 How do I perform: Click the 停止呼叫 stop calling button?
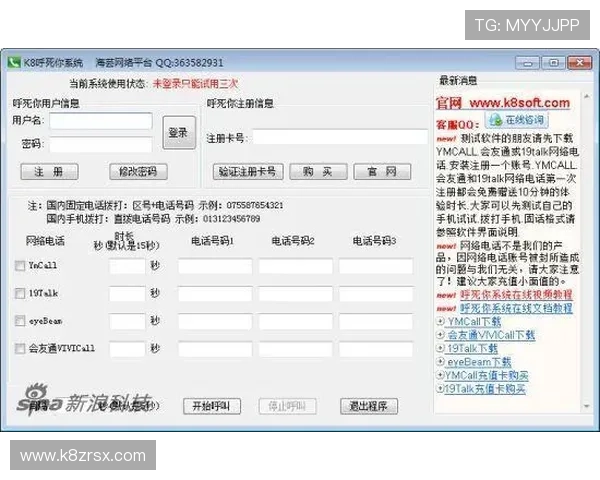[x=288, y=406]
